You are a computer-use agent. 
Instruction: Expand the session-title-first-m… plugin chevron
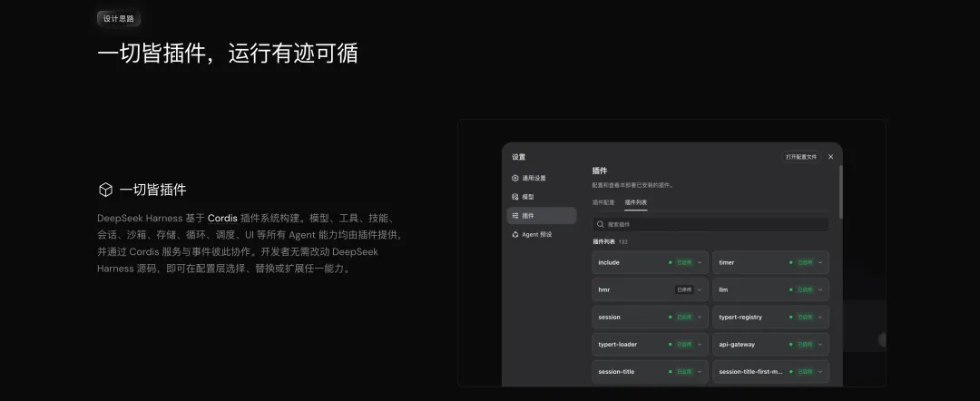pyautogui.click(x=820, y=372)
